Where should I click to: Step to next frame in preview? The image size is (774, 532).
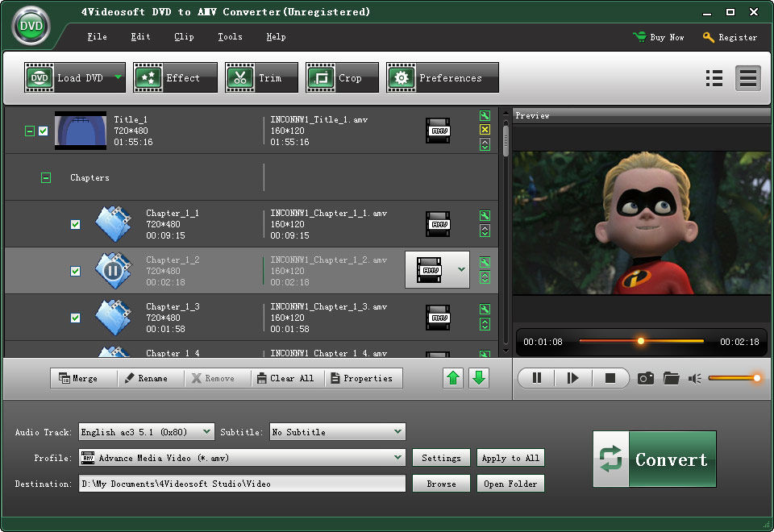point(572,378)
